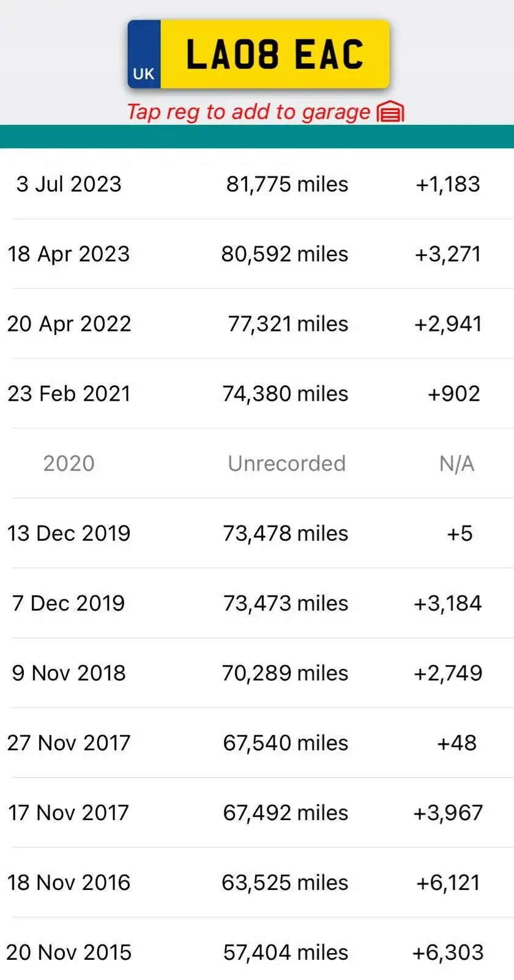Tap the 77,321 miles reading
Viewport: 514px width, 980px height.
[x=288, y=323]
